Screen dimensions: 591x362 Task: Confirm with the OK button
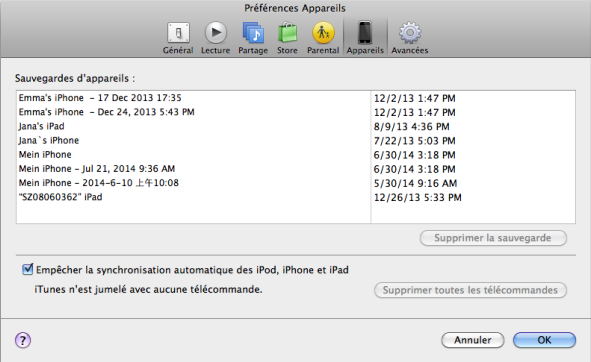click(x=544, y=340)
